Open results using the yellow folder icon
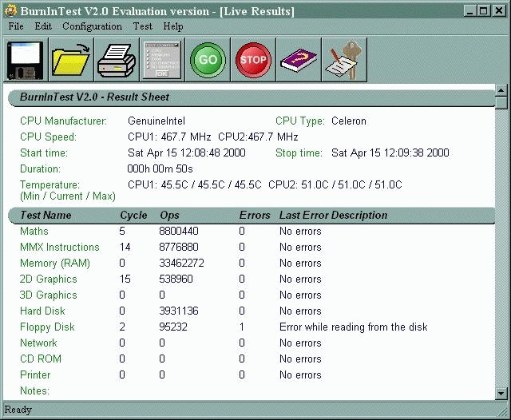 [x=71, y=60]
